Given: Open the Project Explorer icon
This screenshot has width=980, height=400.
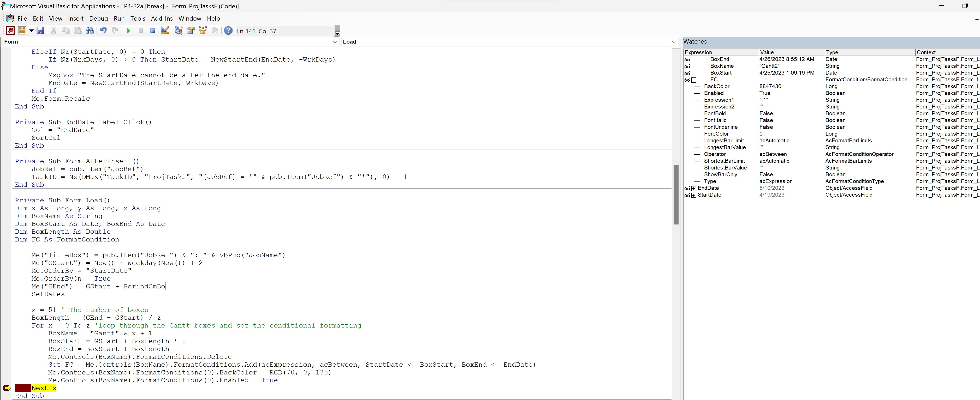Looking at the screenshot, I should (179, 31).
